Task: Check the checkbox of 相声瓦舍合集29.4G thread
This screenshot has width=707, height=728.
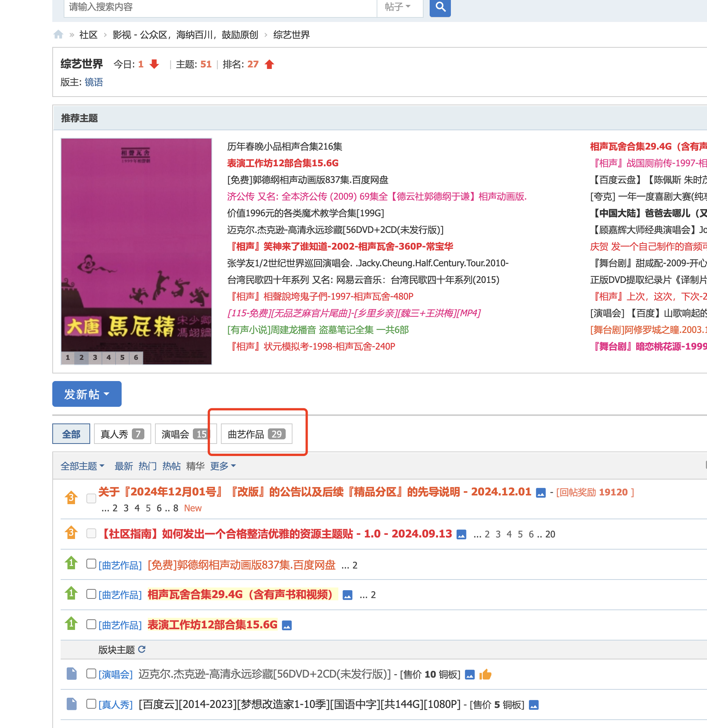Action: click(91, 594)
